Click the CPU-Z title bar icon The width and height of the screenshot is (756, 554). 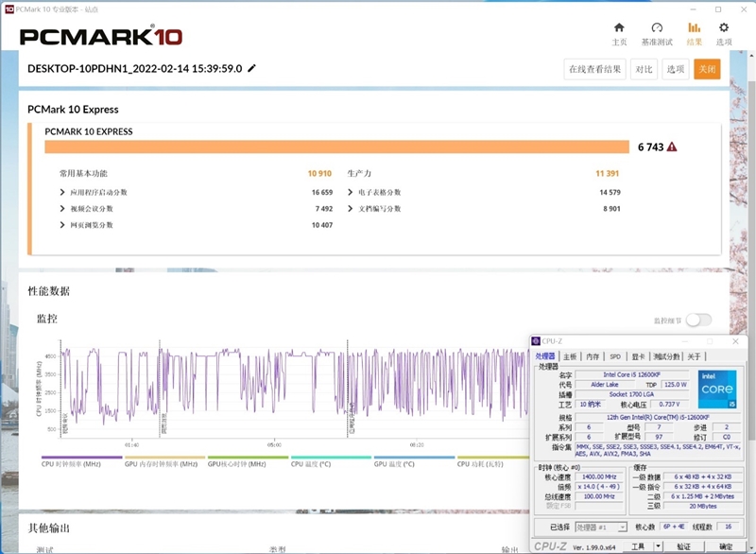pyautogui.click(x=536, y=341)
